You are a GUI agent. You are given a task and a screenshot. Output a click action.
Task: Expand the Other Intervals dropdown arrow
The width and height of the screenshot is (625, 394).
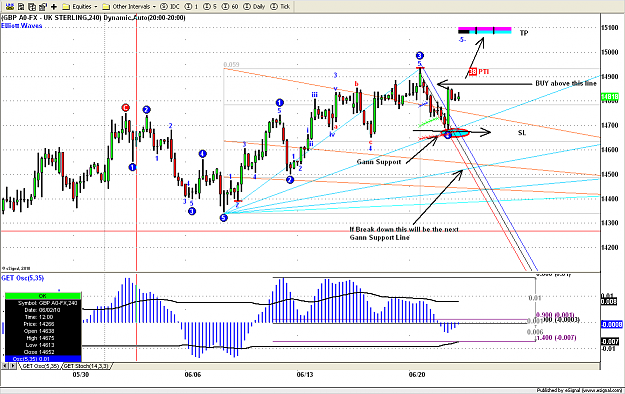[154, 7]
